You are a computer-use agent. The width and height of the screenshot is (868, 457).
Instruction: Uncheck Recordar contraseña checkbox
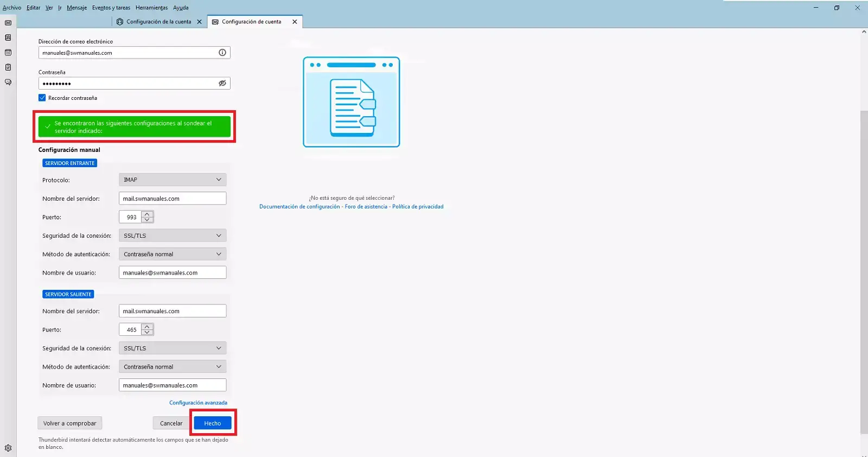pos(42,98)
